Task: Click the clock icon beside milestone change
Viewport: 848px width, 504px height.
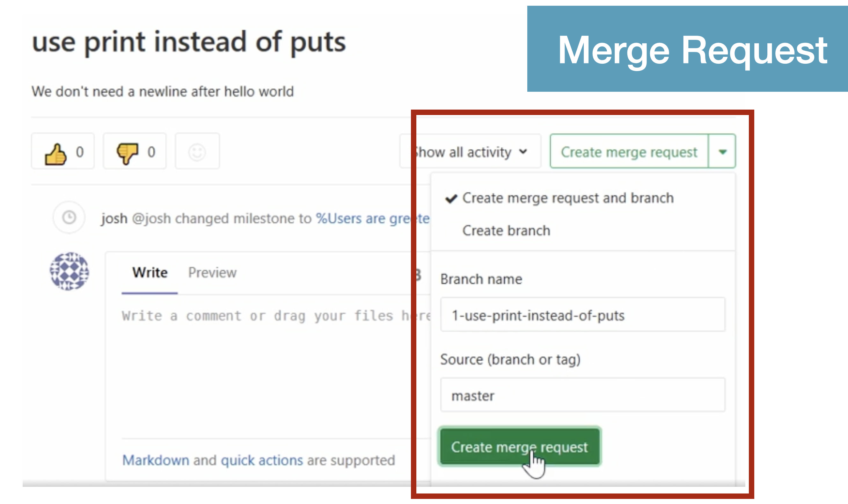Action: pyautogui.click(x=69, y=217)
